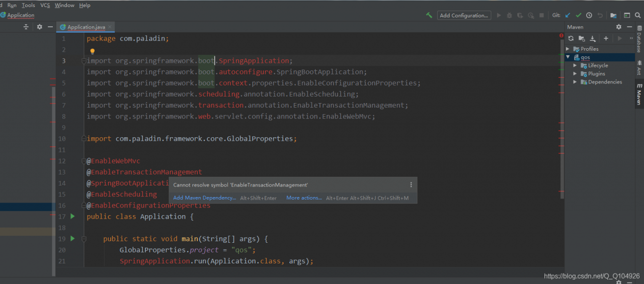Open the VCS menu
Viewport: 644px width, 284px height.
[45, 5]
